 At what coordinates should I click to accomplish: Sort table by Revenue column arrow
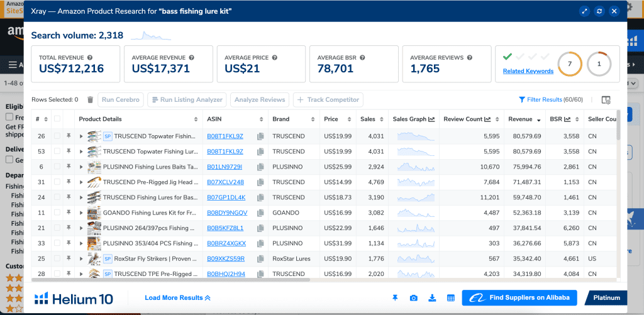(539, 119)
